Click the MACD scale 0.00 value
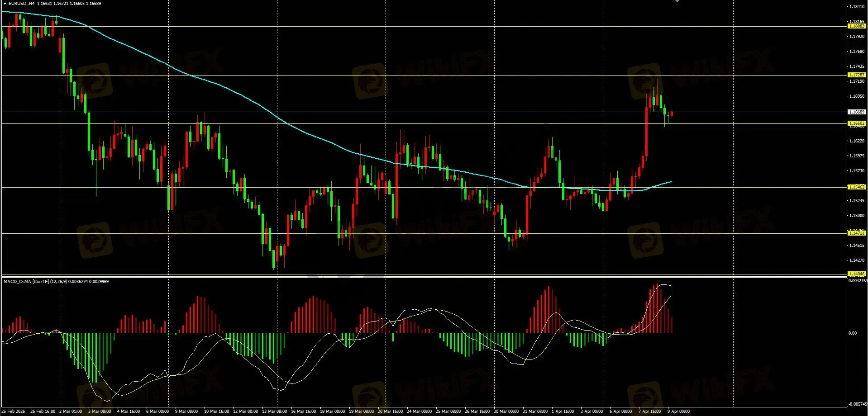The width and height of the screenshot is (868, 416). [853, 333]
